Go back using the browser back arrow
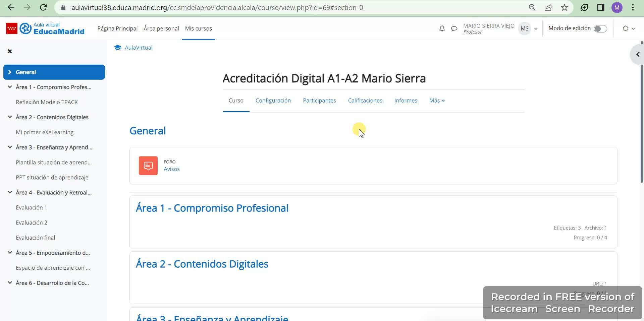Viewport: 644px width, 321px height. tap(11, 7)
